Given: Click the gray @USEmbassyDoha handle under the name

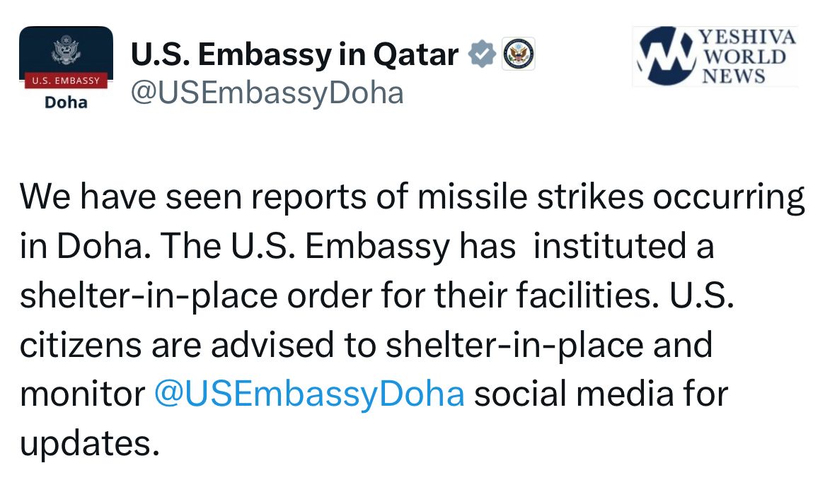Looking at the screenshot, I should click(x=267, y=93).
